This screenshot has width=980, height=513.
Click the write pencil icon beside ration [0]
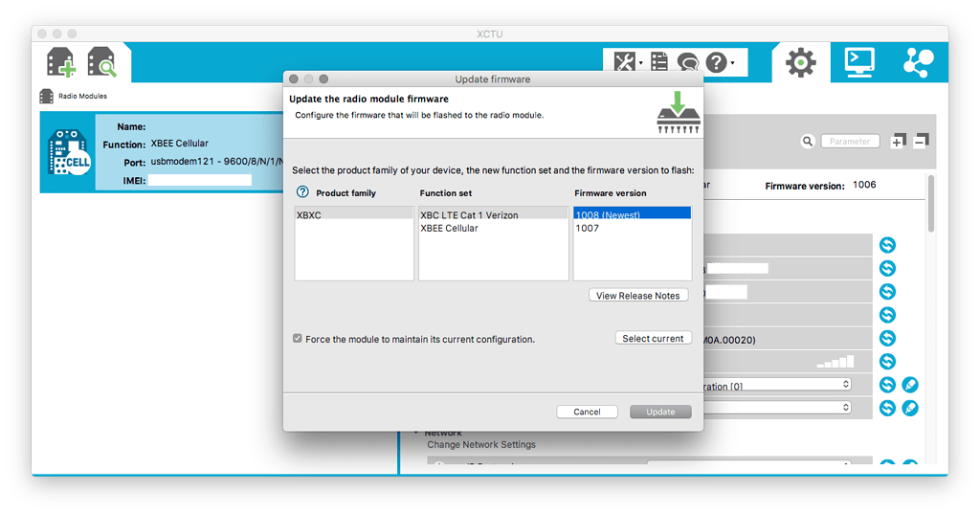coord(910,385)
